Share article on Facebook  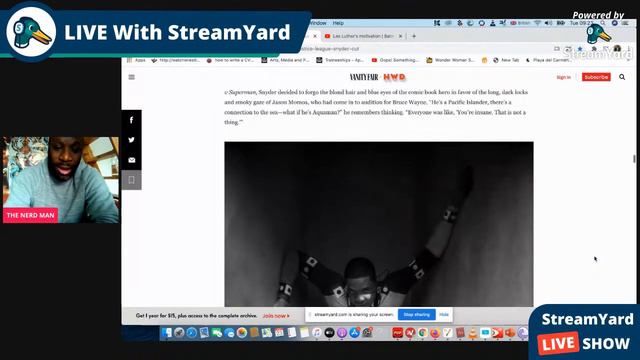click(x=131, y=120)
